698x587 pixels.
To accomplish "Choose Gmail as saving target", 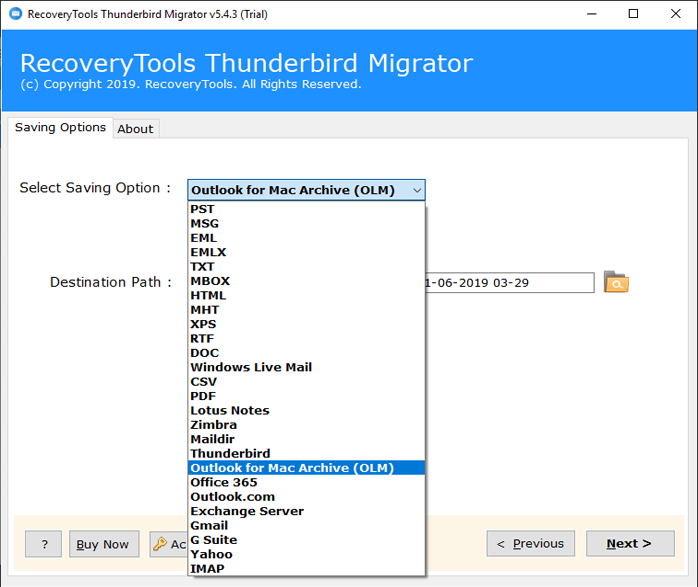I will (306, 526).
